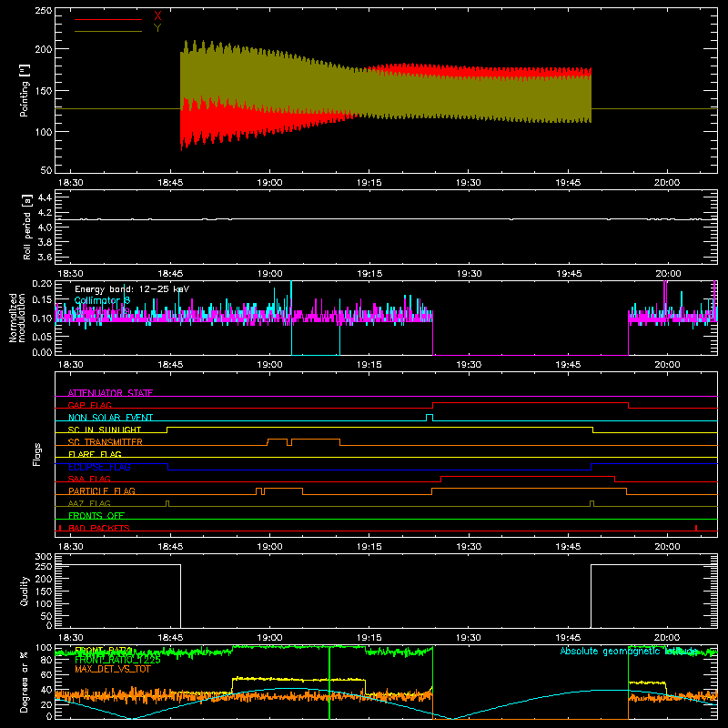Click the 'Normalized modulation' axis title
Viewport: 728px width, 728px height.
pos(17,318)
